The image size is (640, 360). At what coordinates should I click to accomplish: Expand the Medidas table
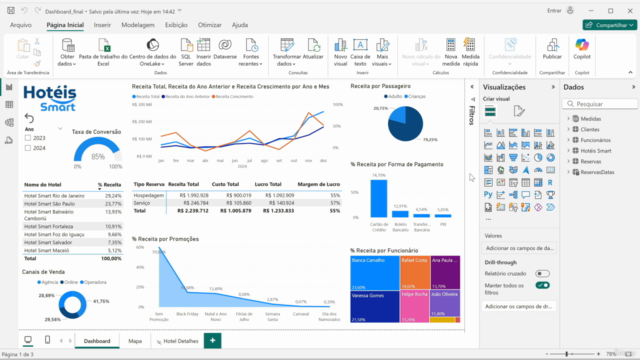click(x=568, y=119)
